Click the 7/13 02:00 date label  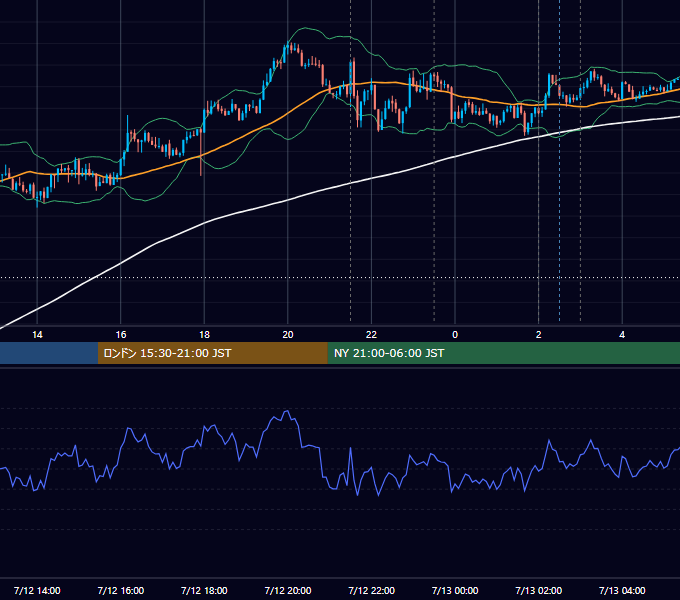pyautogui.click(x=538, y=590)
